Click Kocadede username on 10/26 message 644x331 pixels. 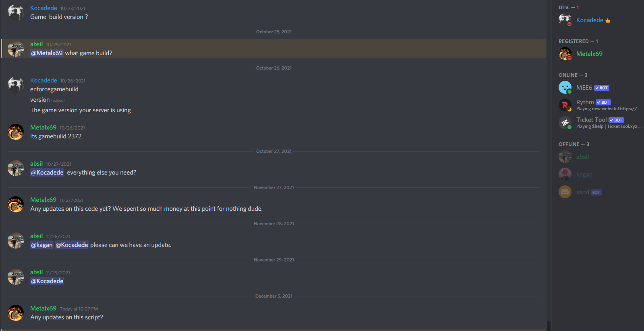pyautogui.click(x=43, y=80)
